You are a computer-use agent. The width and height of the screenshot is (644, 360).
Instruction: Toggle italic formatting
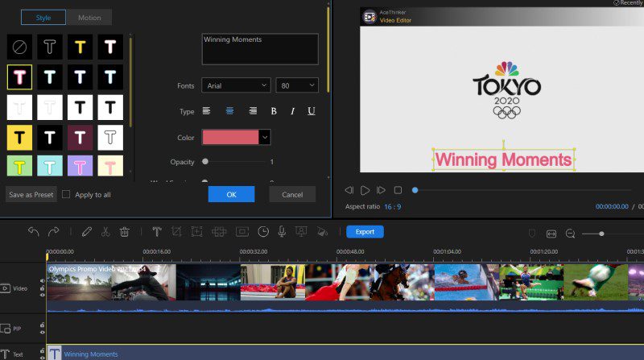point(292,111)
